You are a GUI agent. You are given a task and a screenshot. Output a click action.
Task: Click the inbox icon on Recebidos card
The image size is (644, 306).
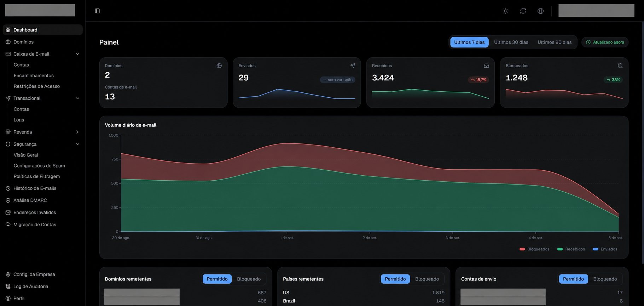(486, 66)
